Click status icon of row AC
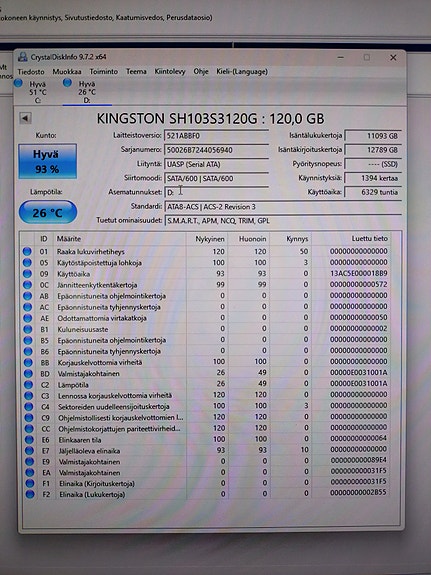Viewport: 431px width, 575px height. (x=28, y=307)
